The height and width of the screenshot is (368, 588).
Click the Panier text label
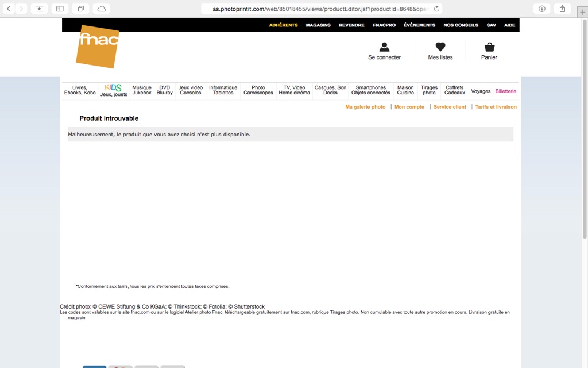coord(489,57)
